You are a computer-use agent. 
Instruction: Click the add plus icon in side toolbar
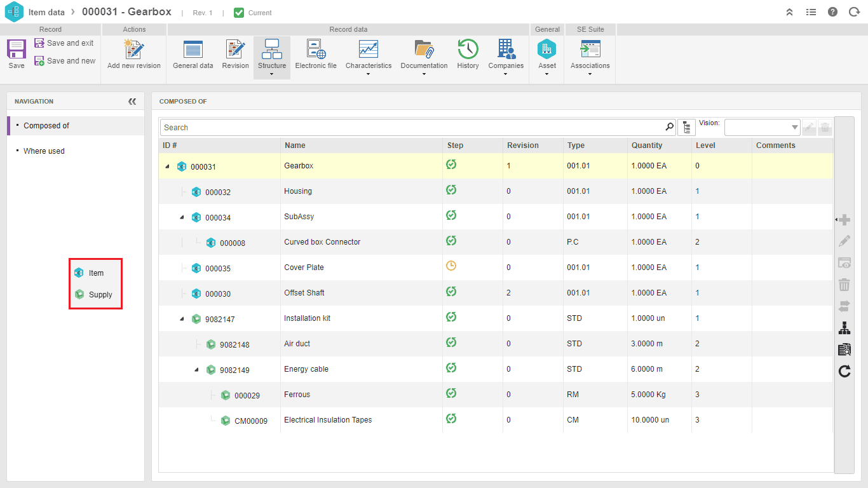click(844, 220)
